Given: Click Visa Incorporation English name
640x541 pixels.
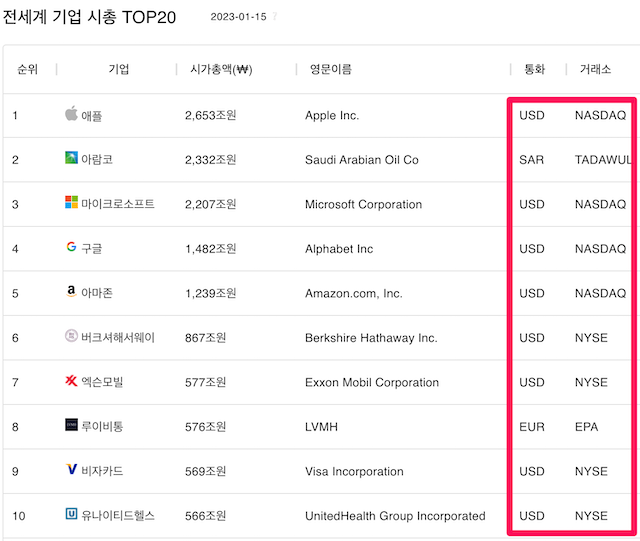Looking at the screenshot, I should coord(354,471).
